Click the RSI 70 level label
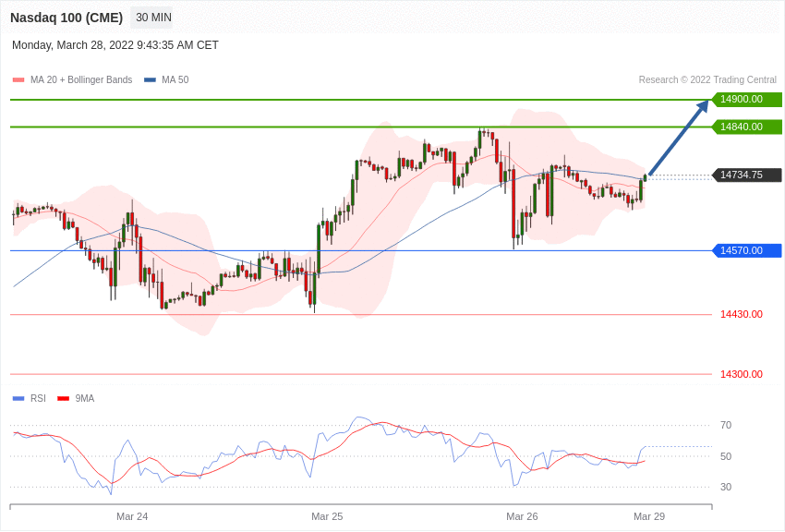 point(726,426)
